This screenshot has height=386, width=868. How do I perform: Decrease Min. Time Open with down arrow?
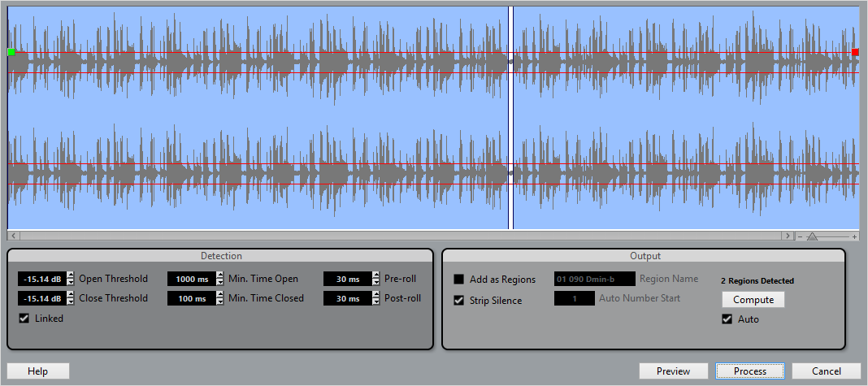(219, 282)
